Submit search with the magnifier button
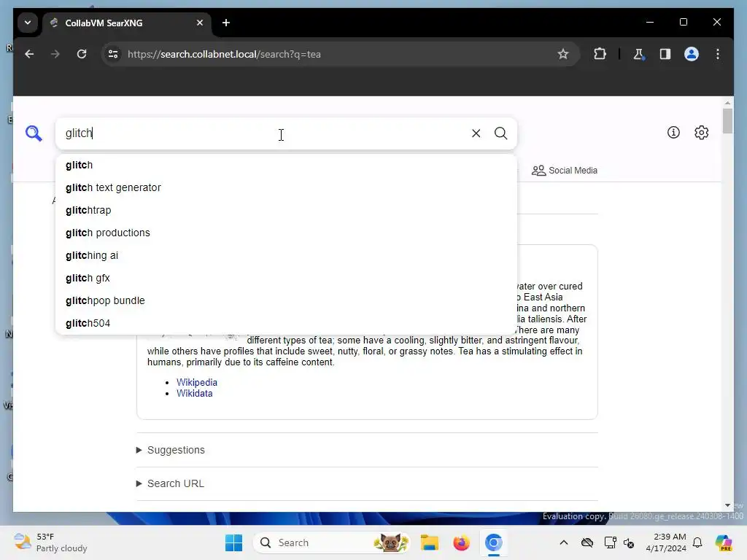 tap(500, 133)
